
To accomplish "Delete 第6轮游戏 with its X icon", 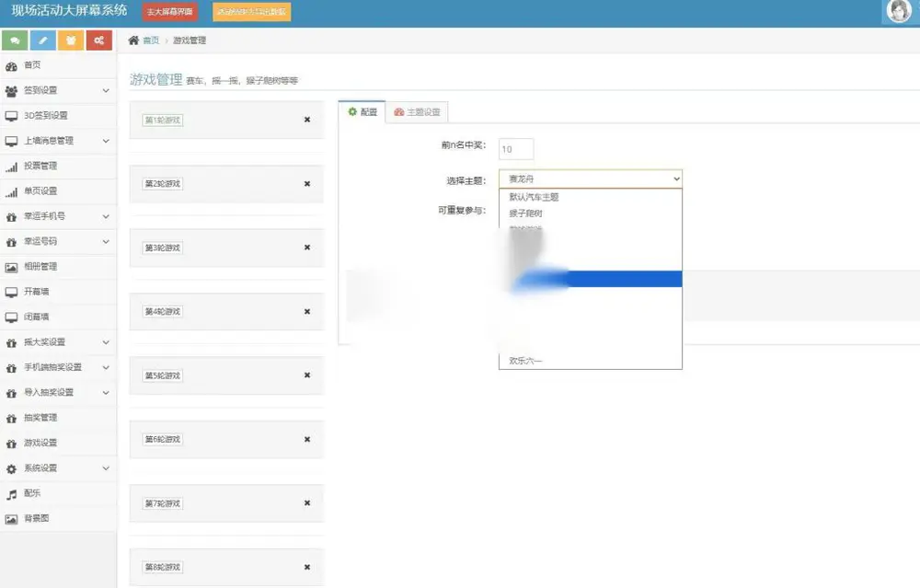I will (307, 440).
